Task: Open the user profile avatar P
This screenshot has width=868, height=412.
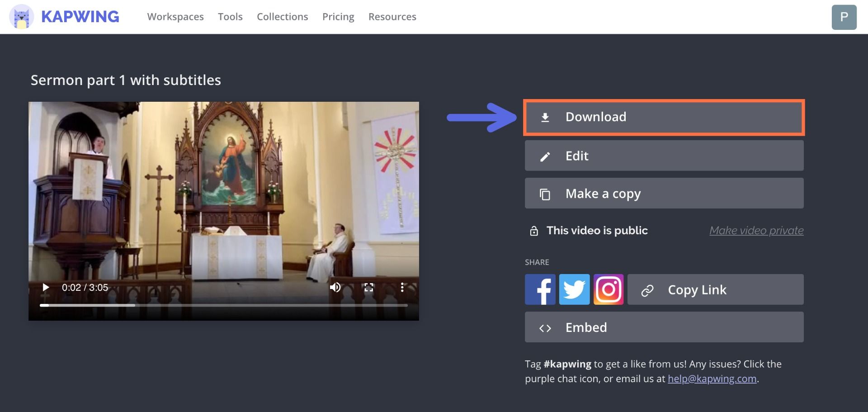Action: pyautogui.click(x=844, y=17)
